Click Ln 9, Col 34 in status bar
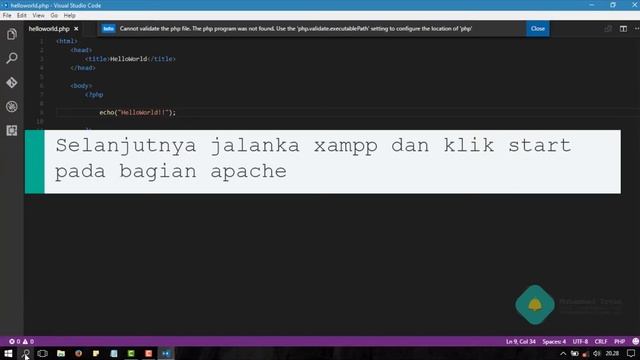The image size is (640, 360). click(x=520, y=341)
